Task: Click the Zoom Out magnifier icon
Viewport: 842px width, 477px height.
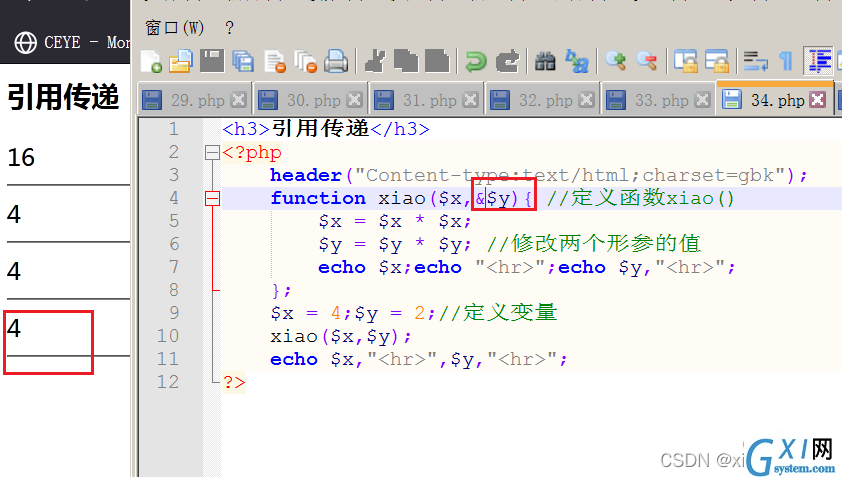Action: click(647, 61)
